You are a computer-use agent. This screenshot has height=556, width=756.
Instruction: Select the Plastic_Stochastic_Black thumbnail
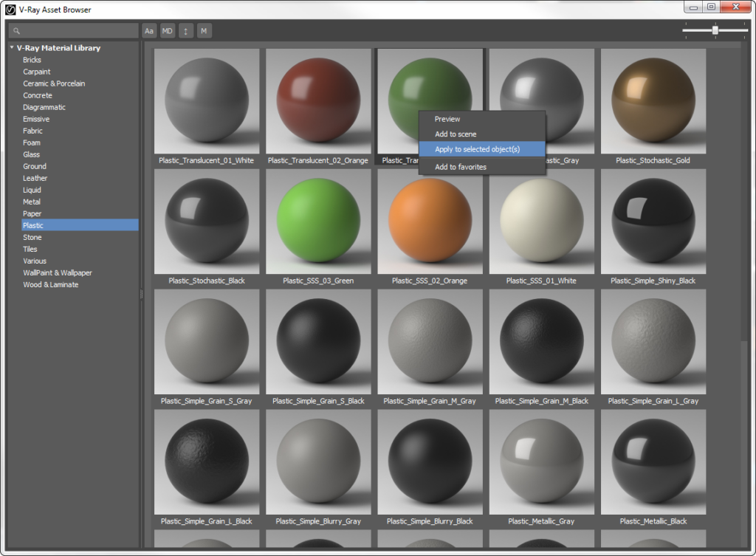[207, 222]
